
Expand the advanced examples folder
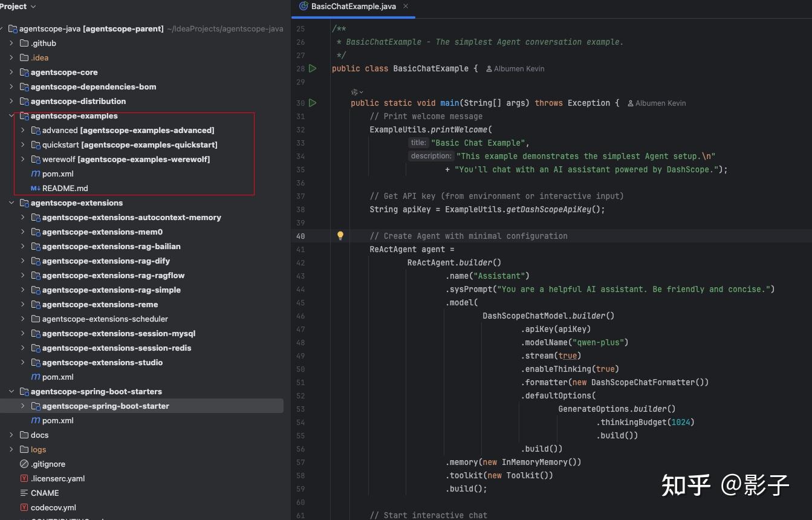(x=23, y=130)
